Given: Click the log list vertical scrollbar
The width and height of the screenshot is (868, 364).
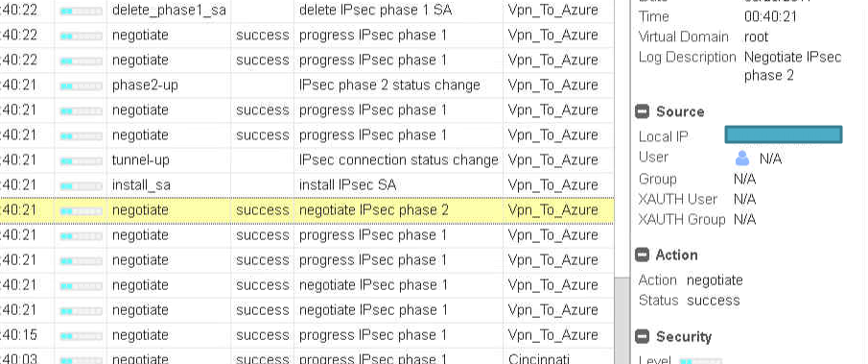Looking at the screenshot, I should [622, 320].
